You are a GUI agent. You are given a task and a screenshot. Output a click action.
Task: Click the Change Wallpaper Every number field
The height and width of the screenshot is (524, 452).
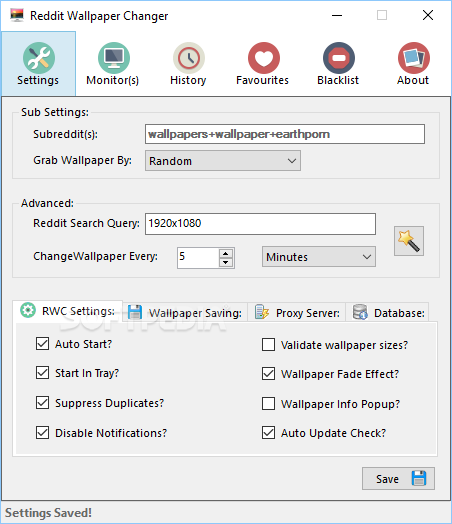tap(198, 258)
